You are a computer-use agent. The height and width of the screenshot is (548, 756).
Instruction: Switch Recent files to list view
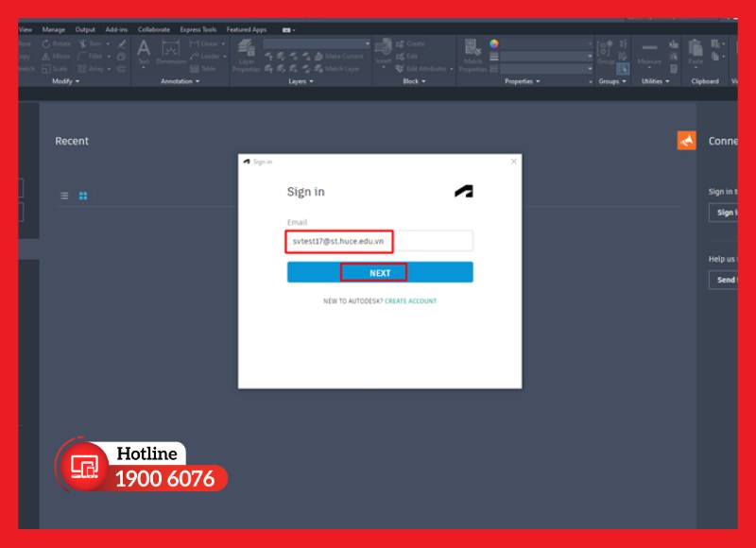(64, 196)
